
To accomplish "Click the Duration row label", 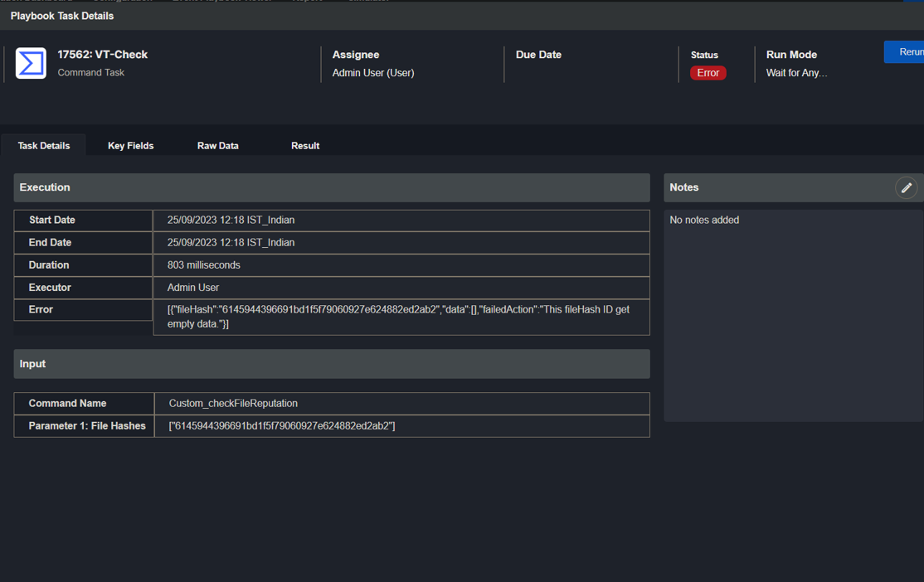I will pyautogui.click(x=49, y=265).
